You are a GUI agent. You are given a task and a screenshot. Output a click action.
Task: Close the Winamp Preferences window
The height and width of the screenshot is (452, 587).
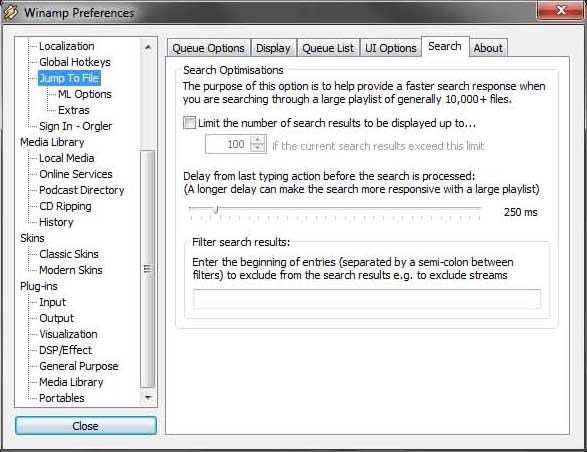(560, 10)
